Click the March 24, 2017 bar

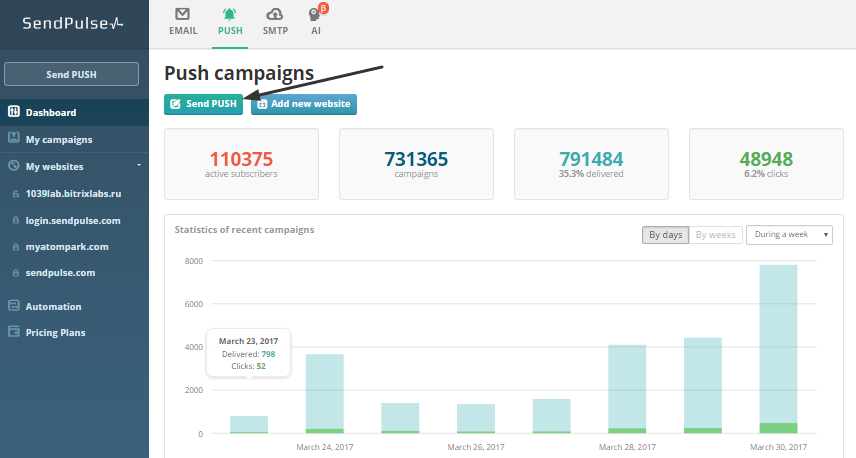pyautogui.click(x=325, y=394)
